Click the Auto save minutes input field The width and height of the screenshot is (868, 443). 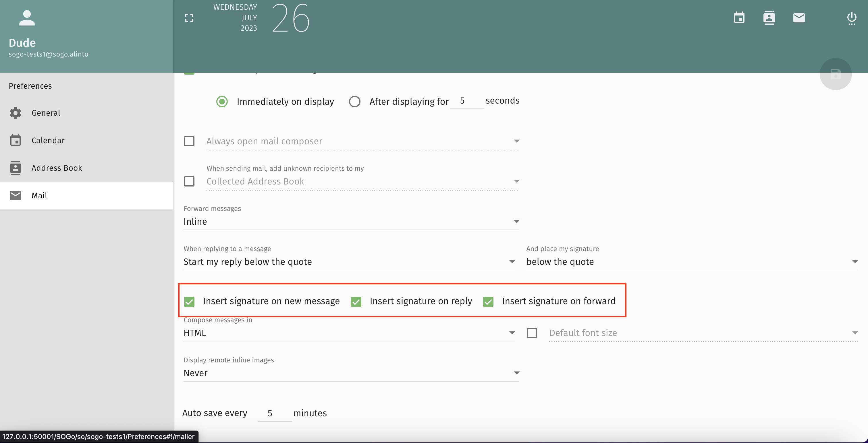[x=274, y=413]
